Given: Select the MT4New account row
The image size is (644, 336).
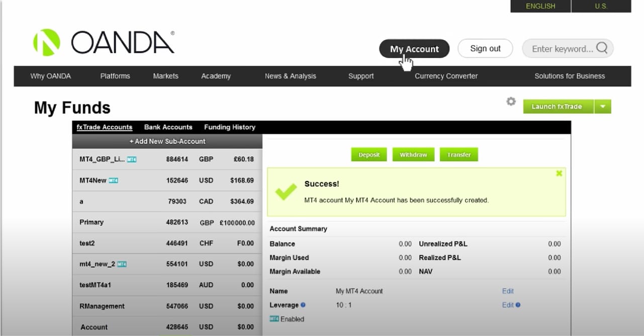Looking at the screenshot, I should (x=167, y=180).
